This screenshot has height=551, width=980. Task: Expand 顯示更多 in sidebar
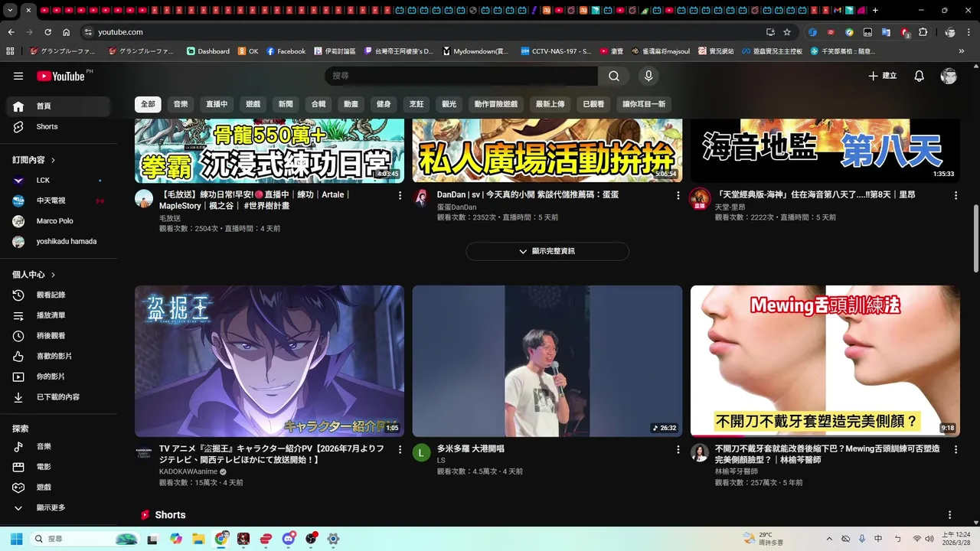point(59,507)
